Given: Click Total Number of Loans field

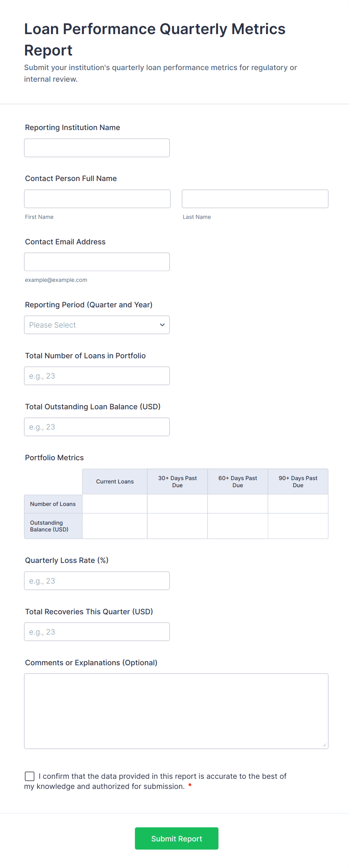Looking at the screenshot, I should (x=97, y=376).
